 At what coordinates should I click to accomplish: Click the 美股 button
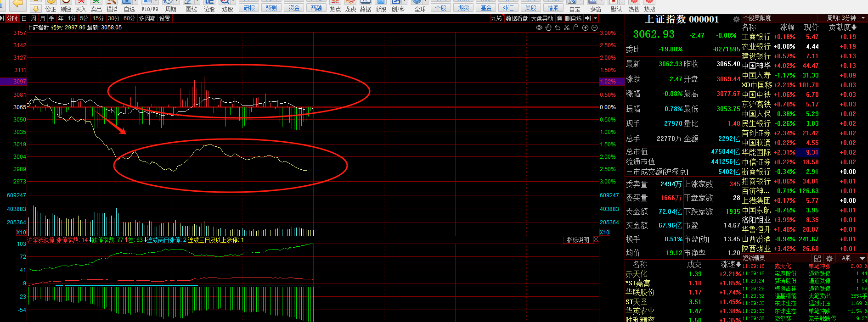[x=530, y=8]
